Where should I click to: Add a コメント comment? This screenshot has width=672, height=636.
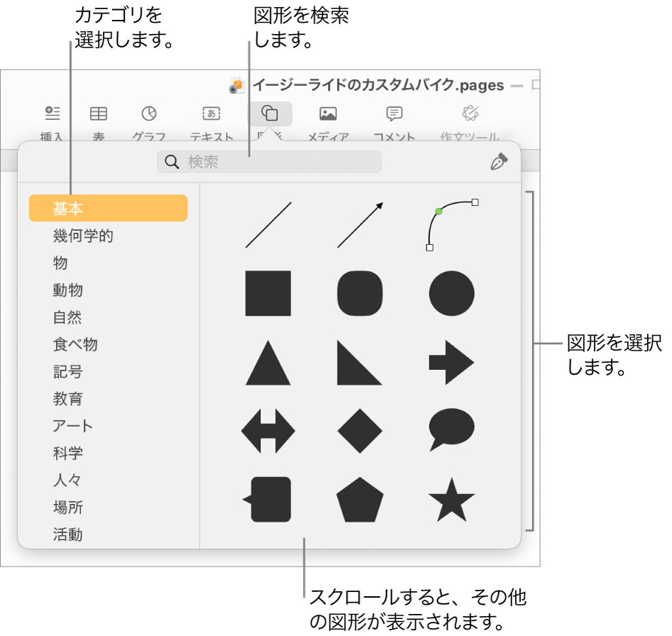[x=395, y=114]
